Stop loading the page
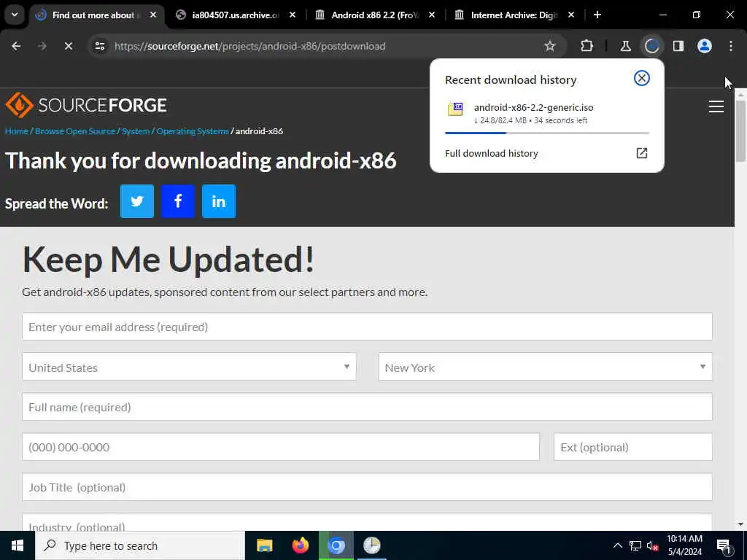 point(68,46)
